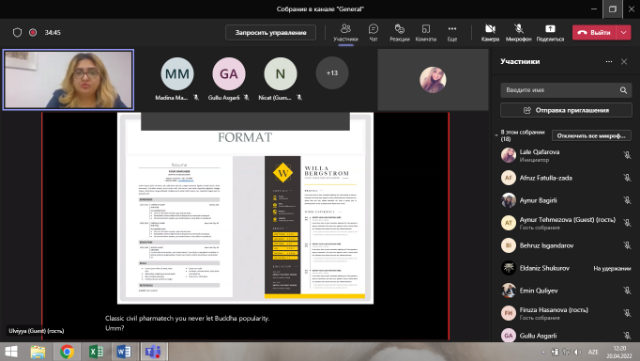This screenshot has height=361, width=640.
Task: Click the Mute all microphones button
Action: click(591, 136)
